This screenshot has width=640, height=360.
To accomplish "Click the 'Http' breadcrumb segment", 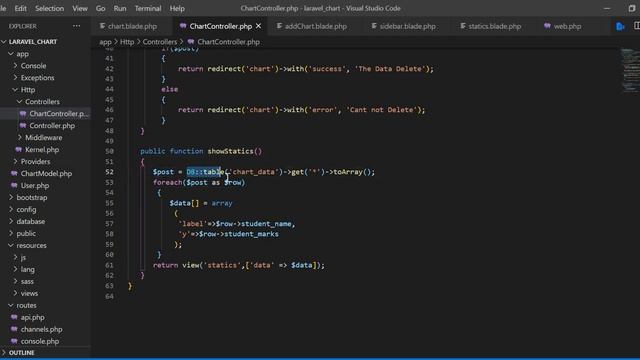I will [x=127, y=42].
